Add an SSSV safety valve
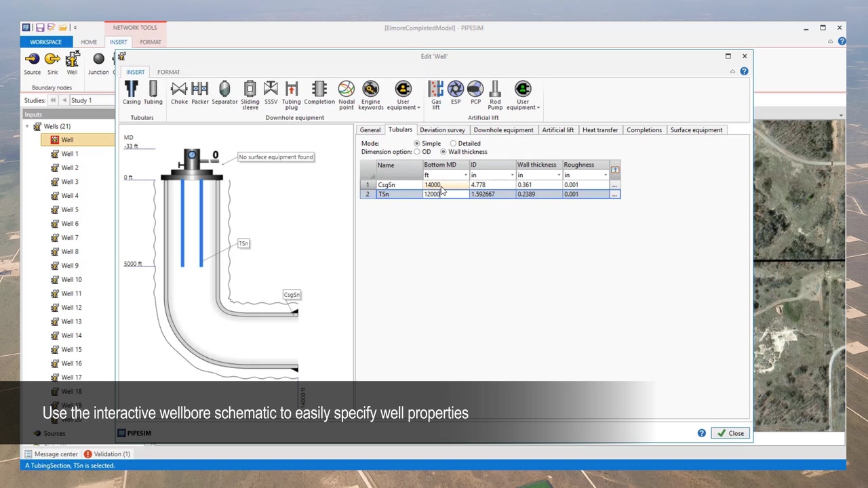868x488 pixels. (271, 94)
